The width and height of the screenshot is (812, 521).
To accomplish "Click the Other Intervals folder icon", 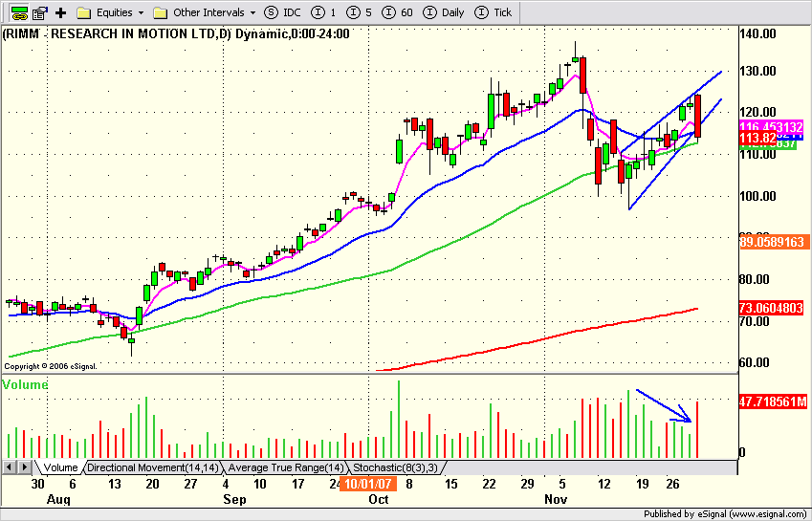I will tap(161, 12).
